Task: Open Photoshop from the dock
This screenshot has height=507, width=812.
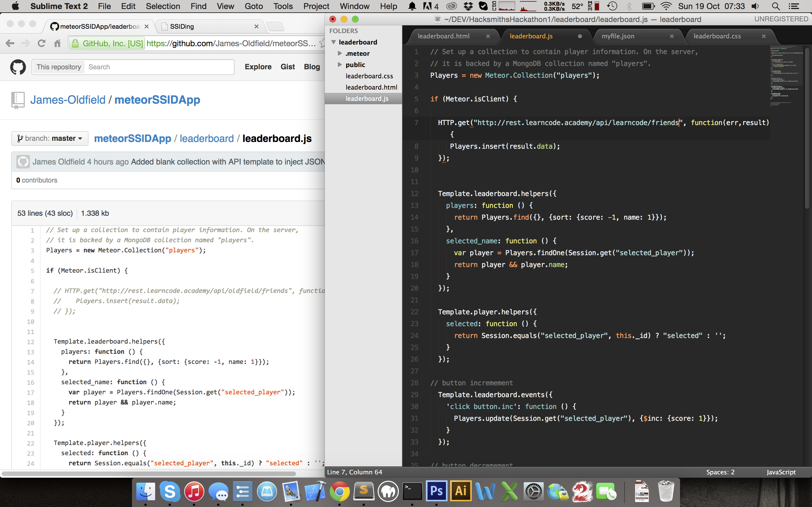Action: [436, 491]
